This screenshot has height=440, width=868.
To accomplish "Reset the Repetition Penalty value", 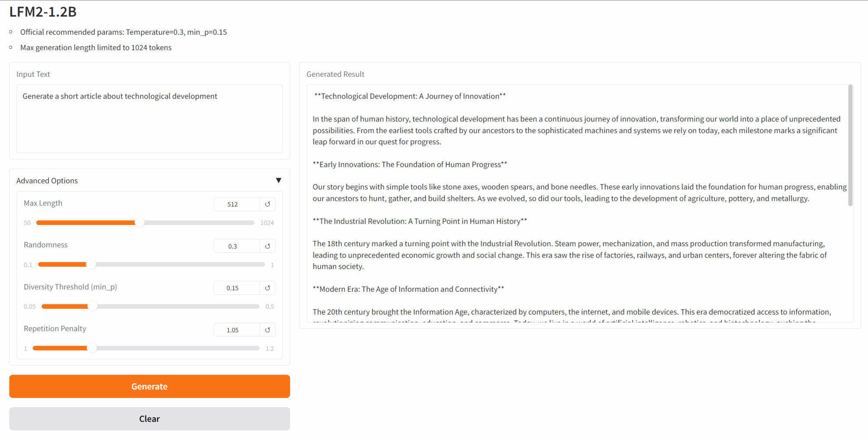I will (267, 330).
